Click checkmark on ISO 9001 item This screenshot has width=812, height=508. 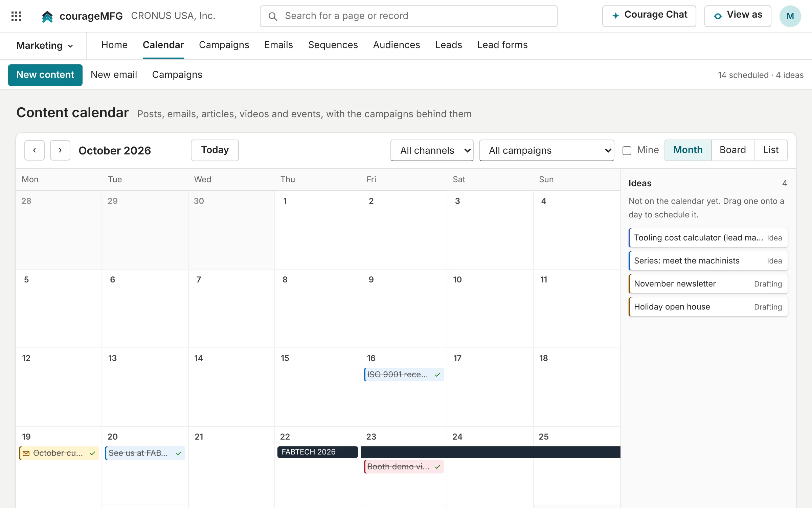437,375
